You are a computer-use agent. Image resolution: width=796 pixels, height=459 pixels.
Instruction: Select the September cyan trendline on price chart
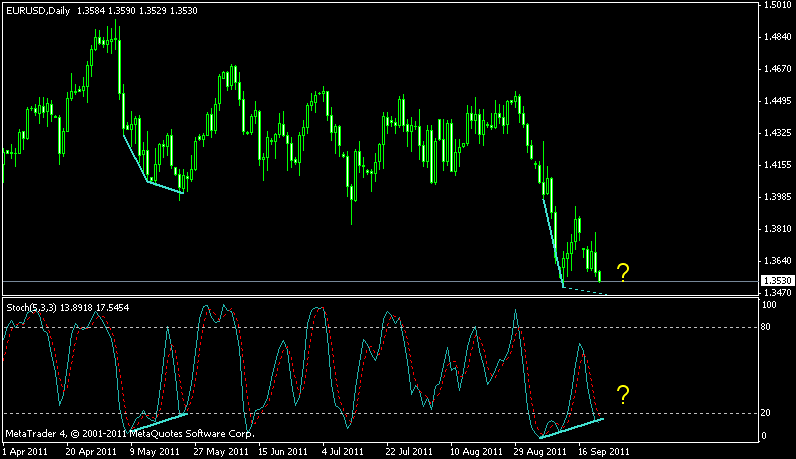553,242
